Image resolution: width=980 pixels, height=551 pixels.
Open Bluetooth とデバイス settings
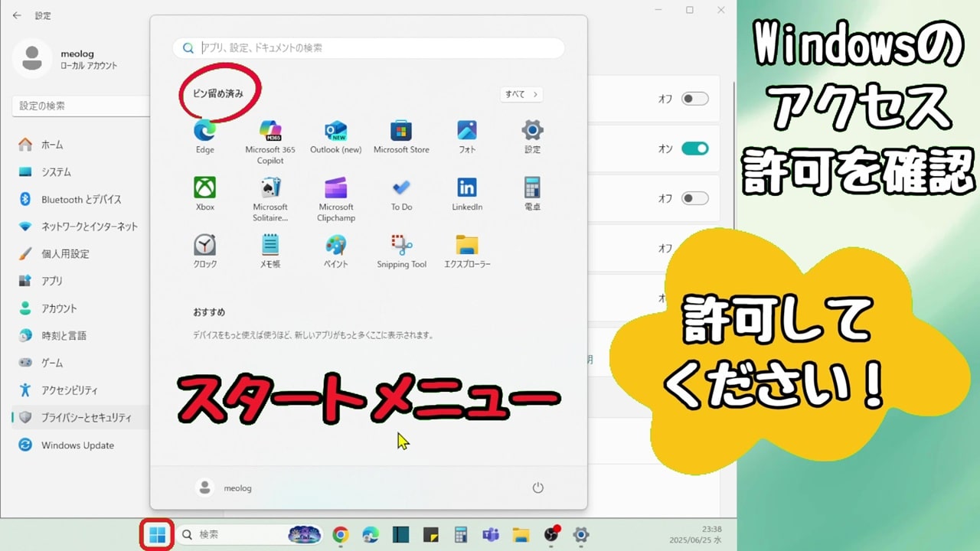80,199
